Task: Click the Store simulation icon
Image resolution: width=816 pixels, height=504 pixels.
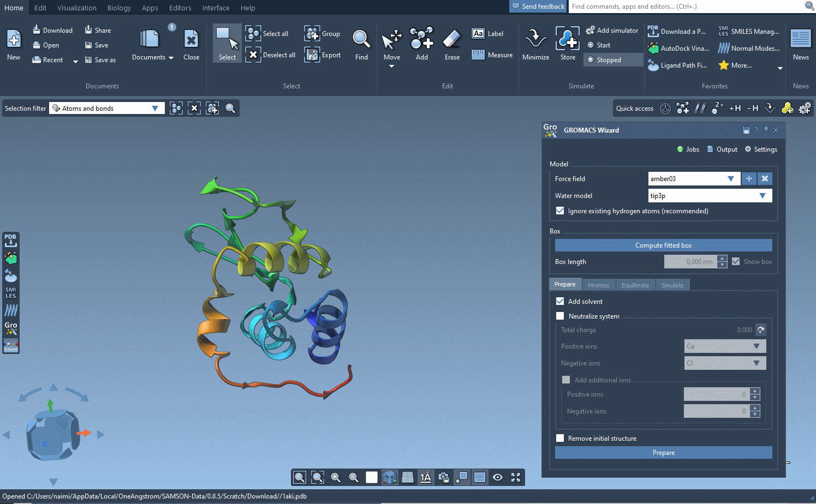Action: [x=568, y=44]
